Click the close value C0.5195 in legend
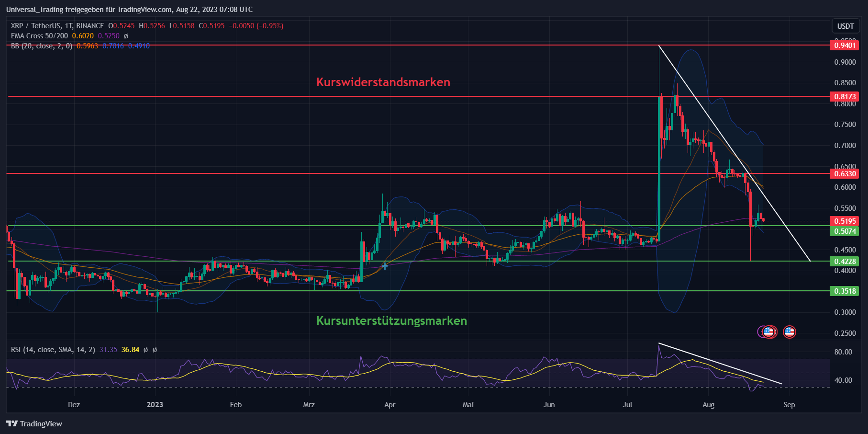Screen dimensions: 868x434 tap(211, 26)
